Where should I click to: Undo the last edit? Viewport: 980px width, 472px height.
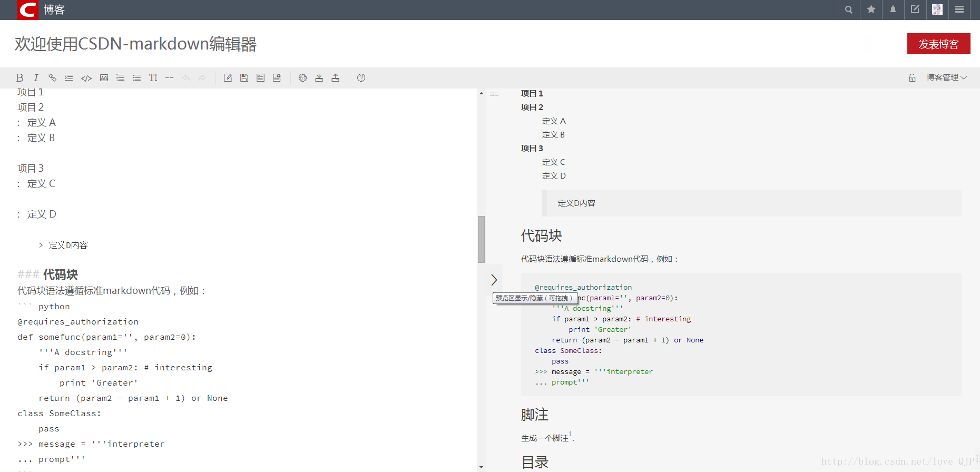coord(185,78)
